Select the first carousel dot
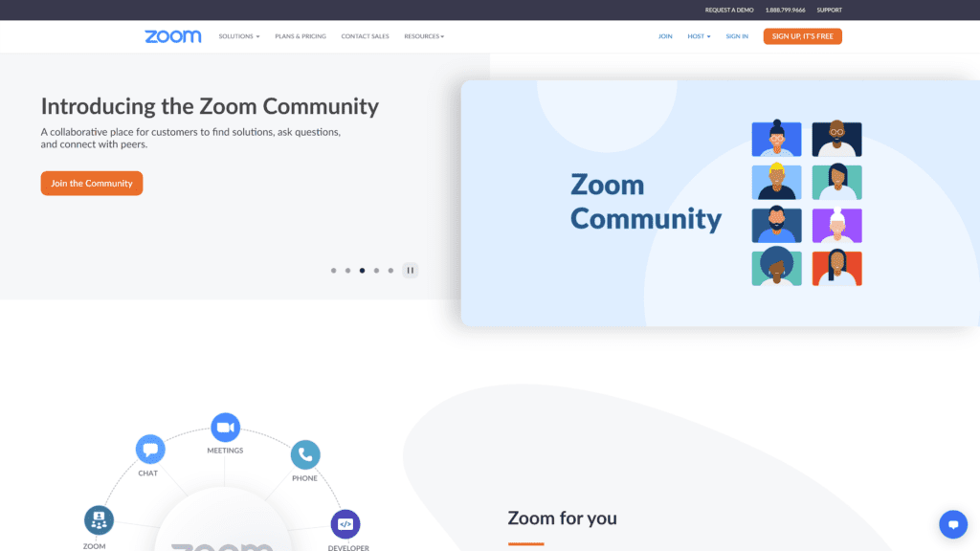 pyautogui.click(x=334, y=271)
